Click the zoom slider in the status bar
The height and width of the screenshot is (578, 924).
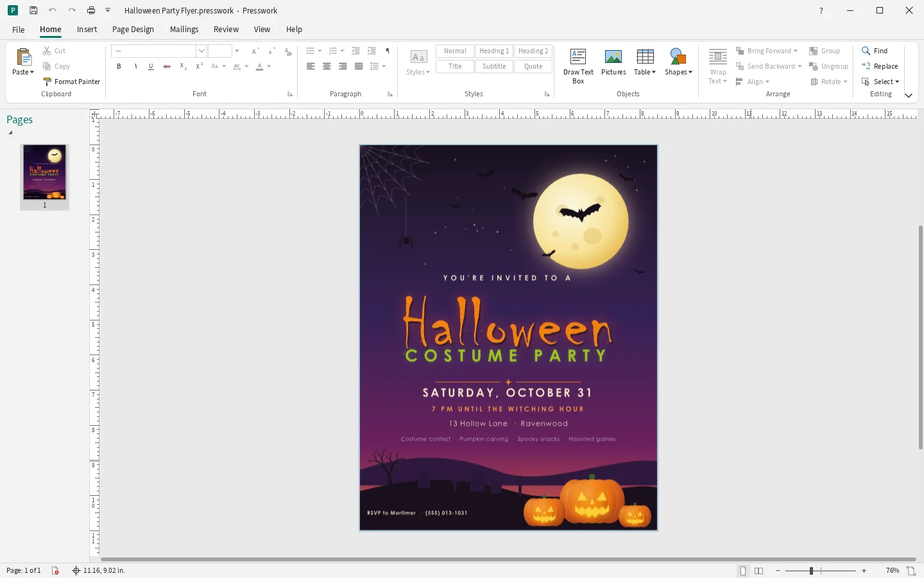click(820, 570)
